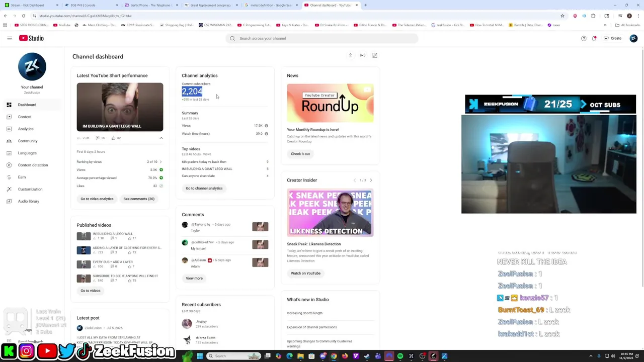
Task: Open the account avatar in the top bar
Action: click(633, 38)
